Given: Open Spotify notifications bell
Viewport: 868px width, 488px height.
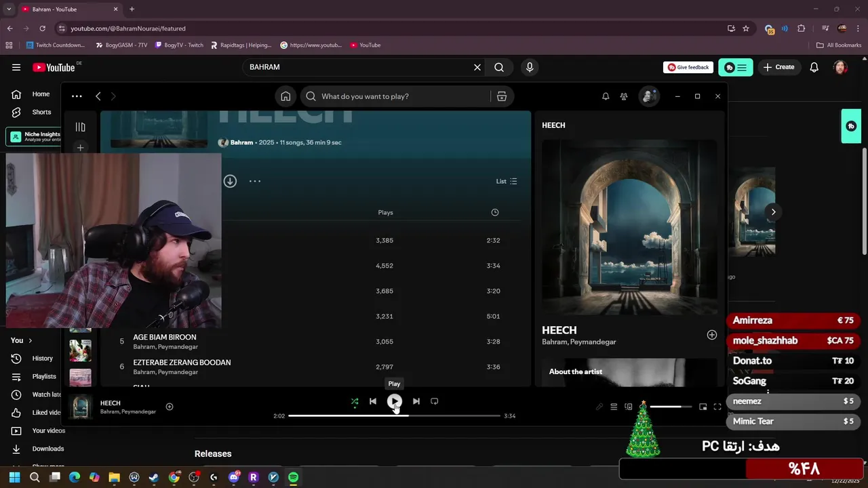Looking at the screenshot, I should (x=606, y=96).
